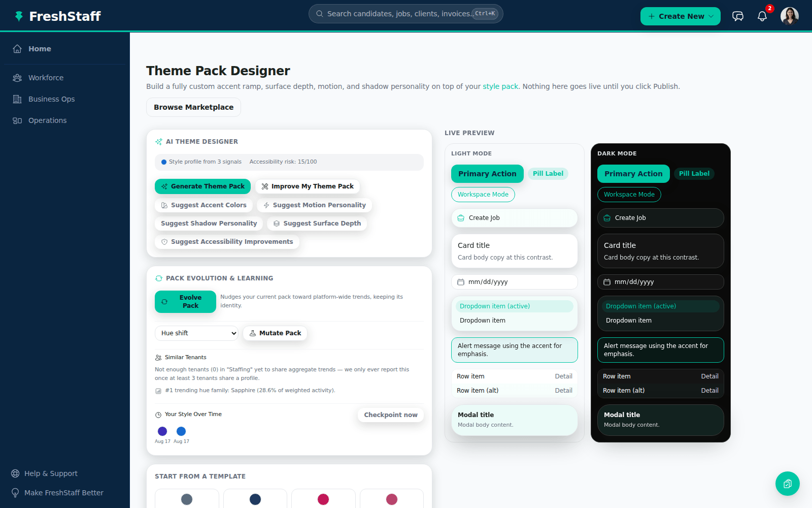Open the Hue shift mutation dropdown

tap(196, 333)
